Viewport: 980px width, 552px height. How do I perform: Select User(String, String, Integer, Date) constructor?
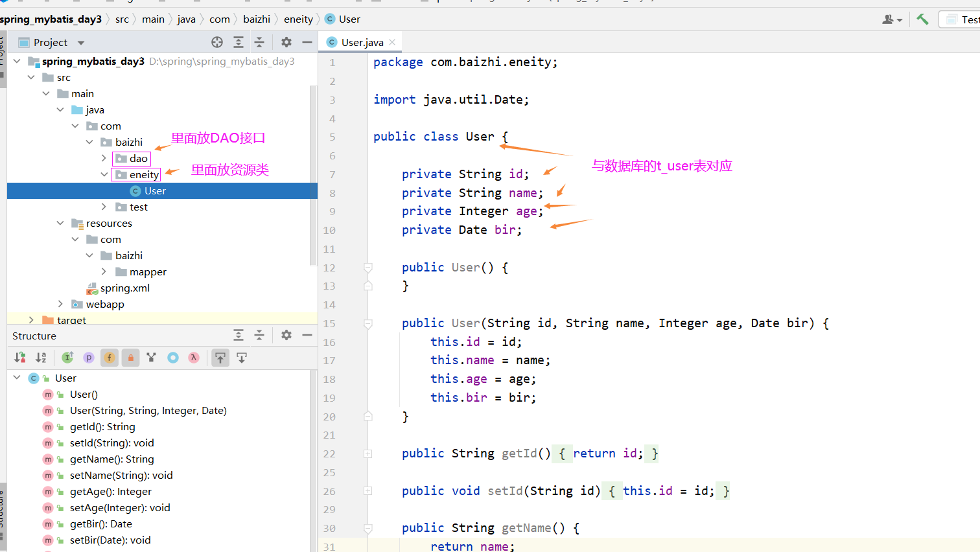[x=148, y=410]
